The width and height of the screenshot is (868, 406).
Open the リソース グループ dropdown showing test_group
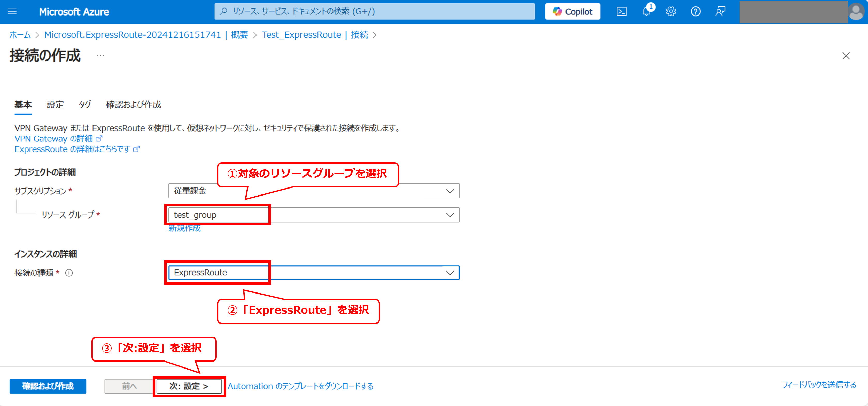314,215
